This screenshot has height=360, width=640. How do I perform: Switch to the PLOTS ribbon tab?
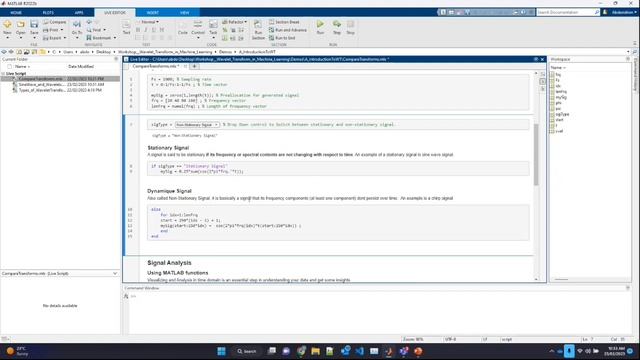48,13
